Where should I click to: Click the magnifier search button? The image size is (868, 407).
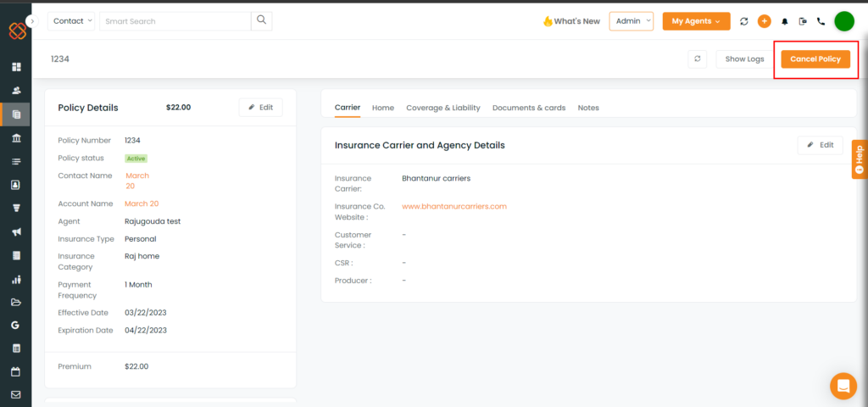(261, 21)
